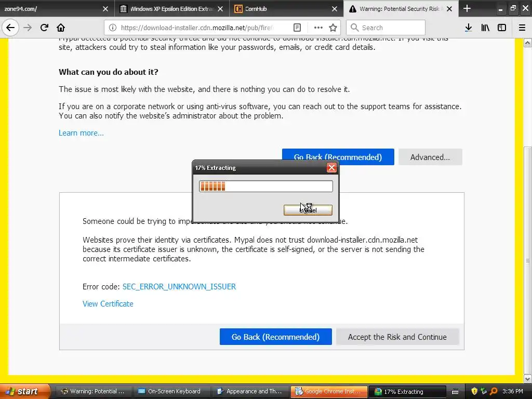Click the extraction progress bar

[266, 186]
